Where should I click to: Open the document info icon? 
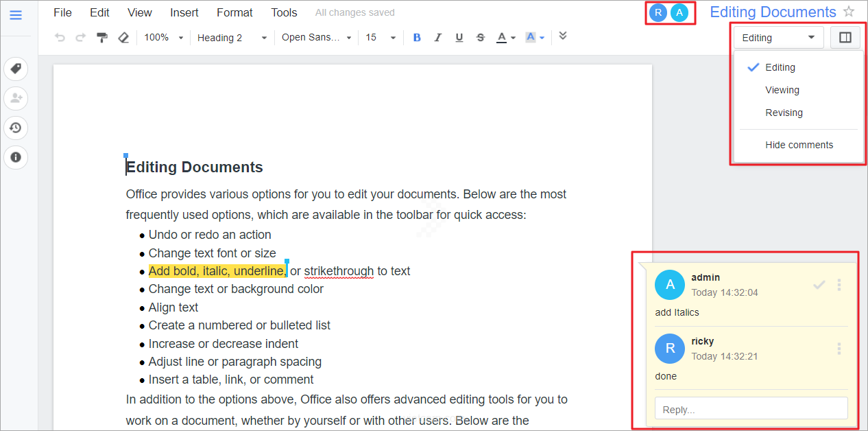[x=16, y=157]
